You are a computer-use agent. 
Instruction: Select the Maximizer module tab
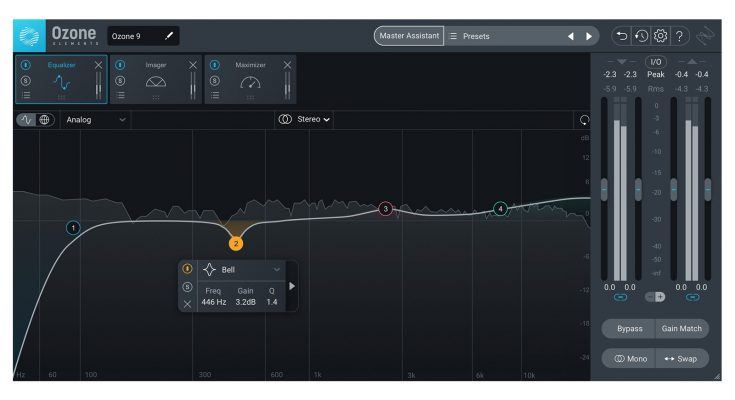coord(250,80)
